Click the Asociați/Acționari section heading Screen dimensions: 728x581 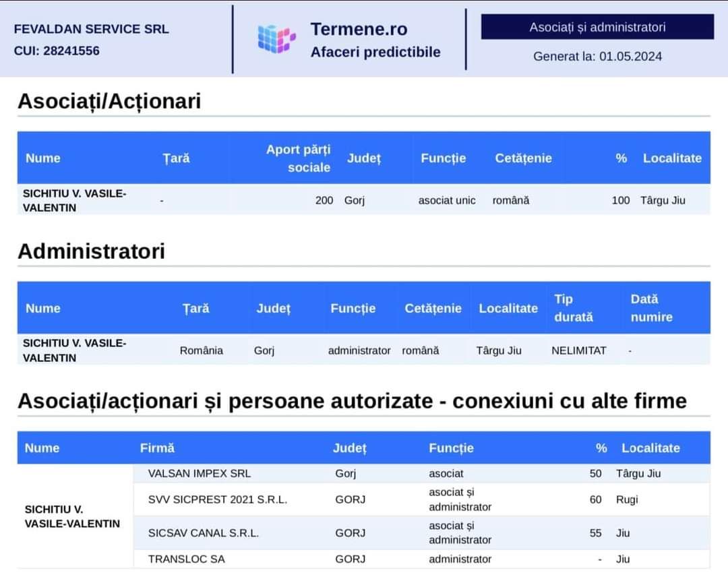pos(109,101)
